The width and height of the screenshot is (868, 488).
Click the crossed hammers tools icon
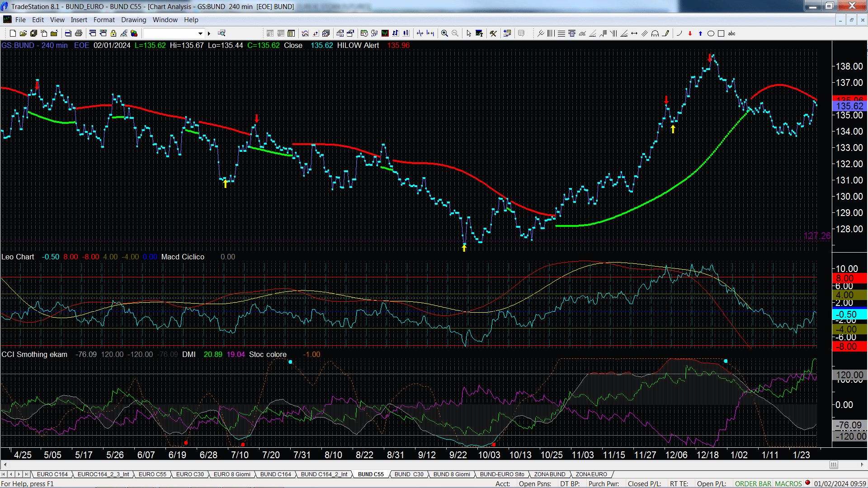pyautogui.click(x=493, y=33)
